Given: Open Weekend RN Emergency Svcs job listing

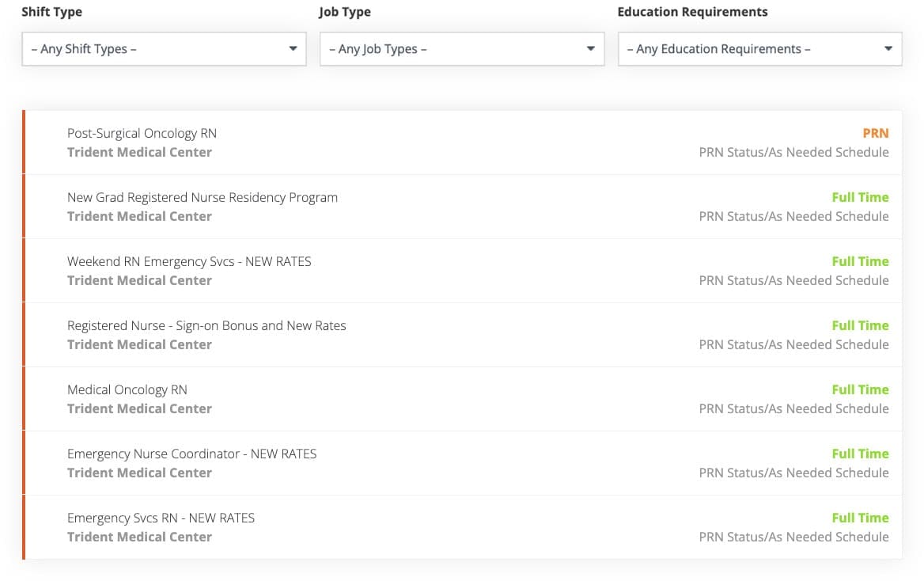Looking at the screenshot, I should click(189, 261).
